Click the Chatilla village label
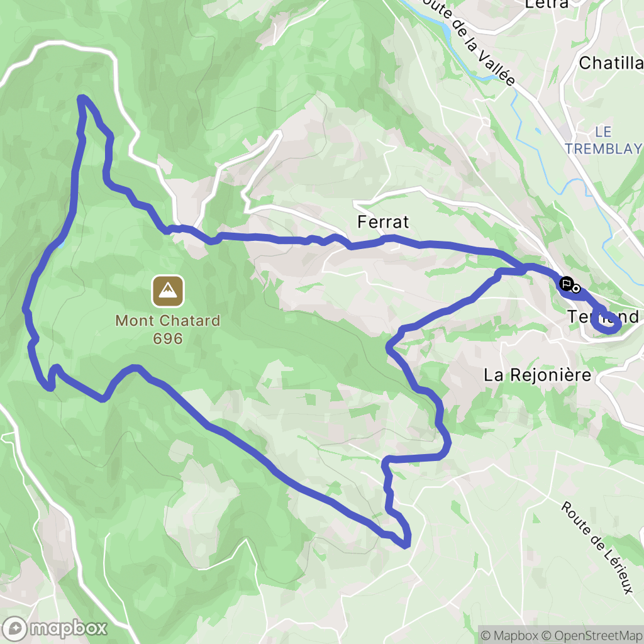 pos(611,63)
